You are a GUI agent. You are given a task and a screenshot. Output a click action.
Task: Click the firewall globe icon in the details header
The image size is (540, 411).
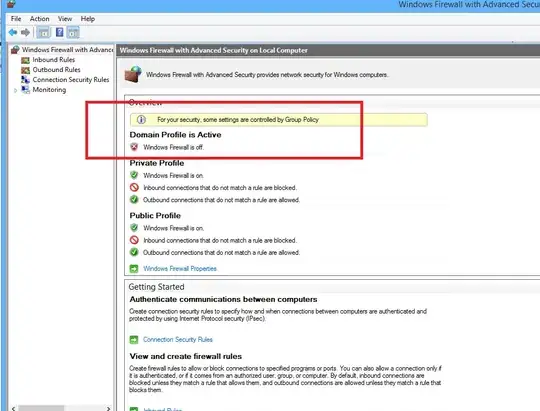point(133,74)
